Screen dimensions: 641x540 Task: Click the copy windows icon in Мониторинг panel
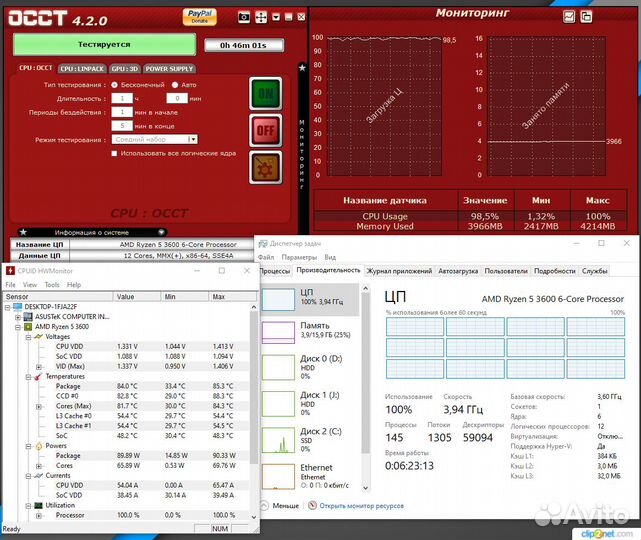pyautogui.click(x=586, y=17)
